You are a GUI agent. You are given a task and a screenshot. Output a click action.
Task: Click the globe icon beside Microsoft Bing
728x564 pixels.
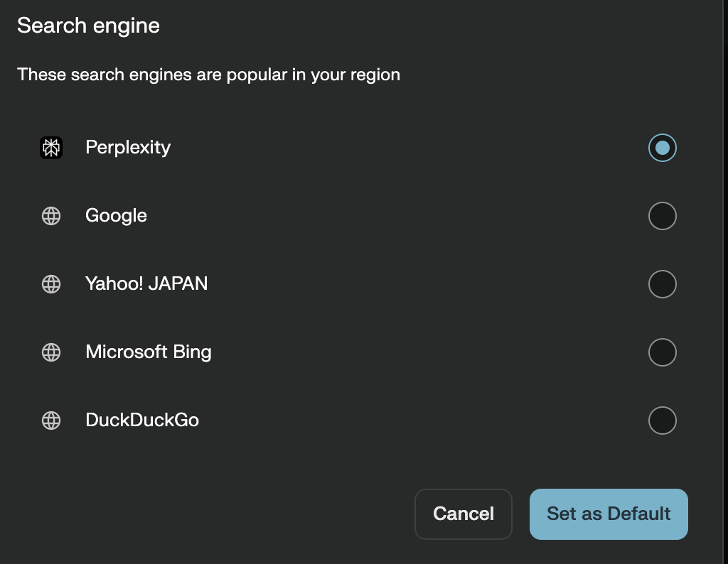(x=51, y=352)
